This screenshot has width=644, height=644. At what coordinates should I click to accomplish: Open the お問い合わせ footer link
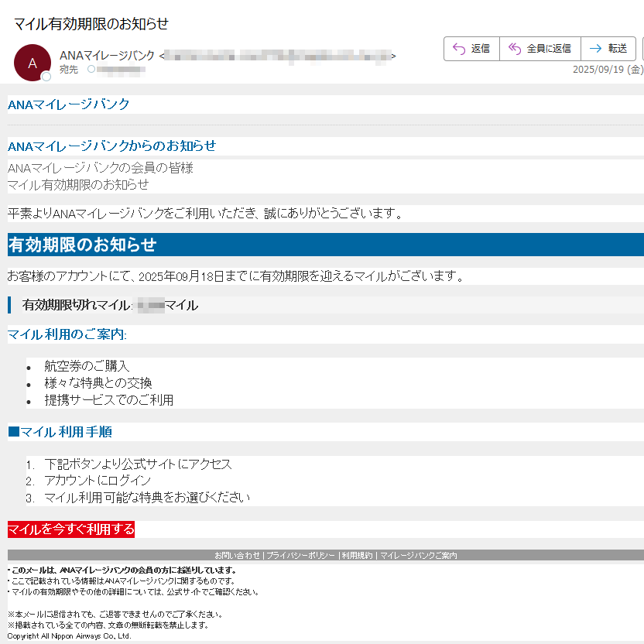point(238,556)
